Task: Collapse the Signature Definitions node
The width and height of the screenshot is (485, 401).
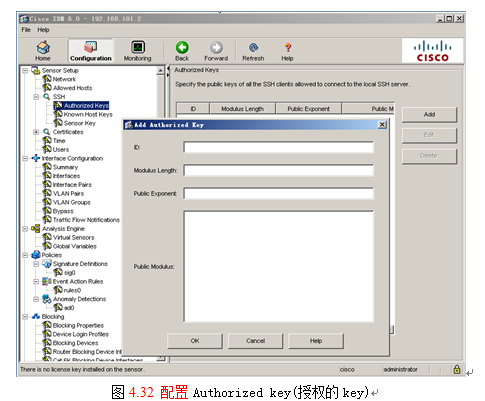Action: [x=36, y=264]
